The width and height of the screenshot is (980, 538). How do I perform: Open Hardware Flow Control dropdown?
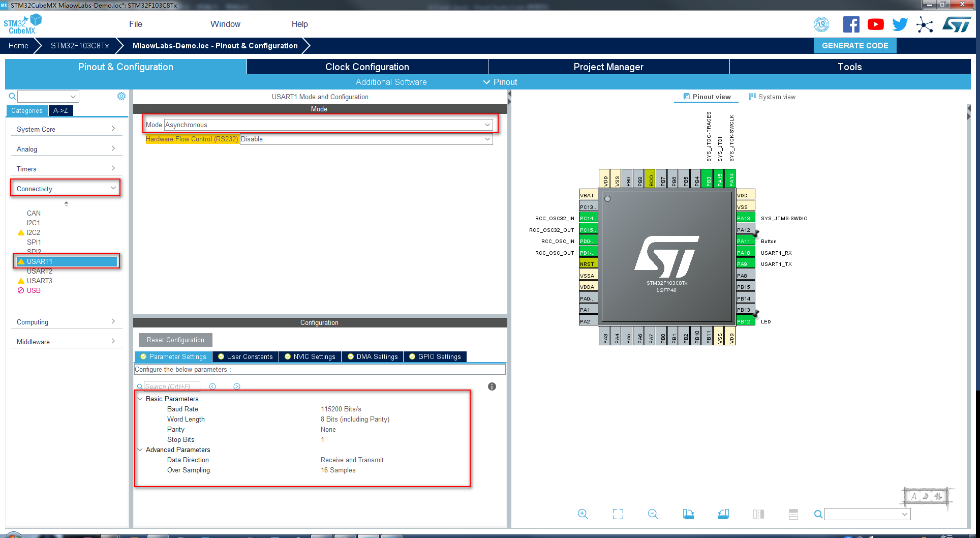click(x=366, y=139)
